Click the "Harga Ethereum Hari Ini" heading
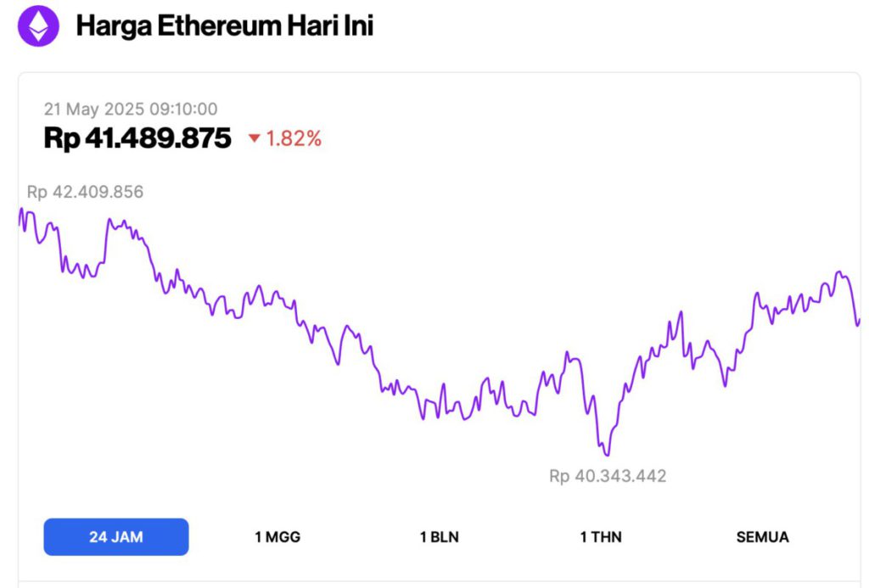 point(224,26)
